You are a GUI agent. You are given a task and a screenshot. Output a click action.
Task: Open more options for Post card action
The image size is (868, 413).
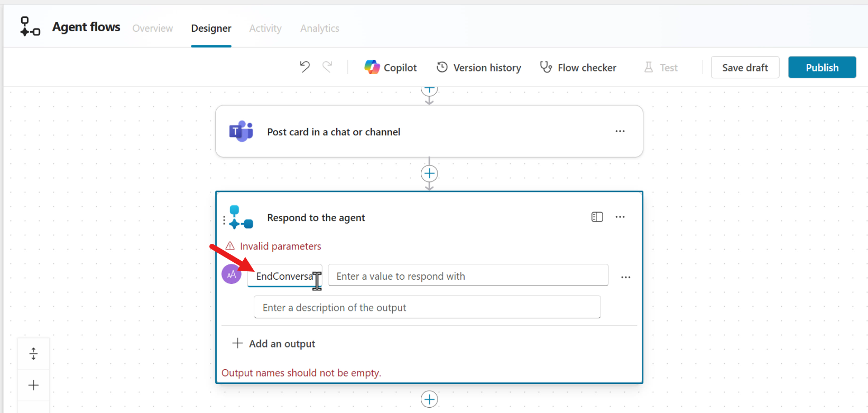pos(620,131)
